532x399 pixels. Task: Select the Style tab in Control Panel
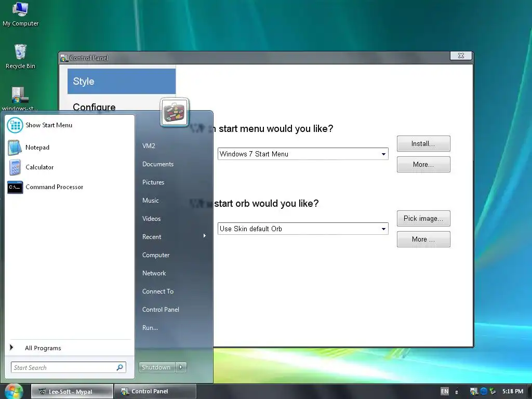(122, 82)
